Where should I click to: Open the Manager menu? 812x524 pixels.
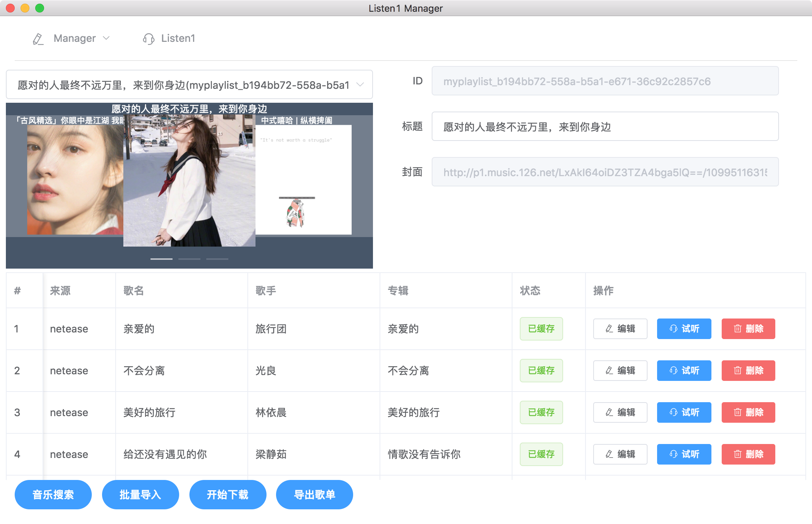tap(75, 39)
